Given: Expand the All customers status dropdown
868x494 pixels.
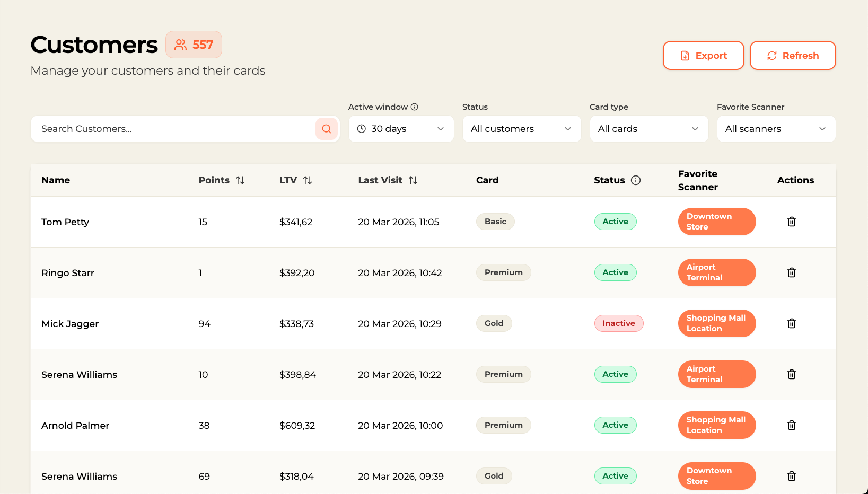Looking at the screenshot, I should point(521,129).
